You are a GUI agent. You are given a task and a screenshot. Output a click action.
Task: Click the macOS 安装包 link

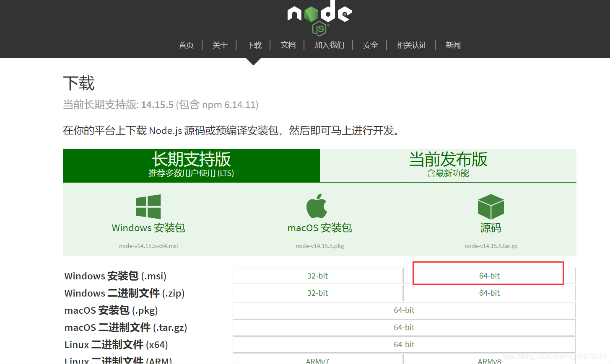pos(319,228)
